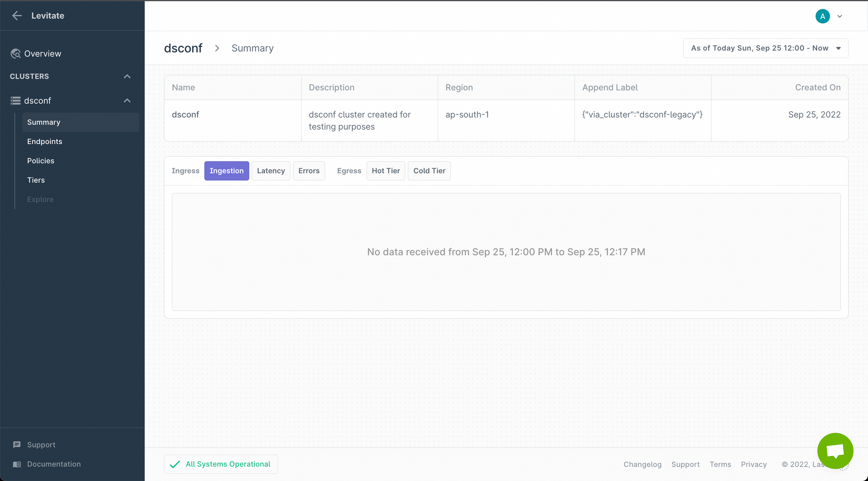Open the green chat bubble widget

(x=835, y=451)
